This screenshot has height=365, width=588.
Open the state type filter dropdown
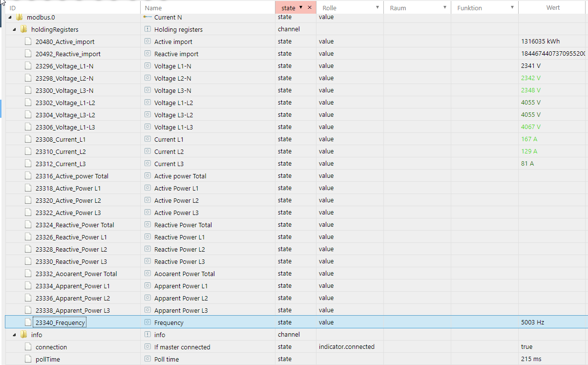pos(300,7)
